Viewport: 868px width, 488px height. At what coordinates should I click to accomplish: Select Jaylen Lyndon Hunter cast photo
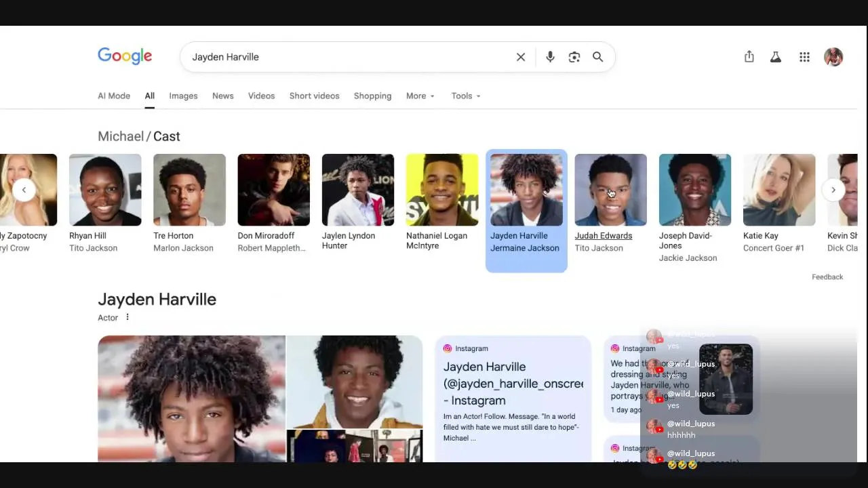357,190
